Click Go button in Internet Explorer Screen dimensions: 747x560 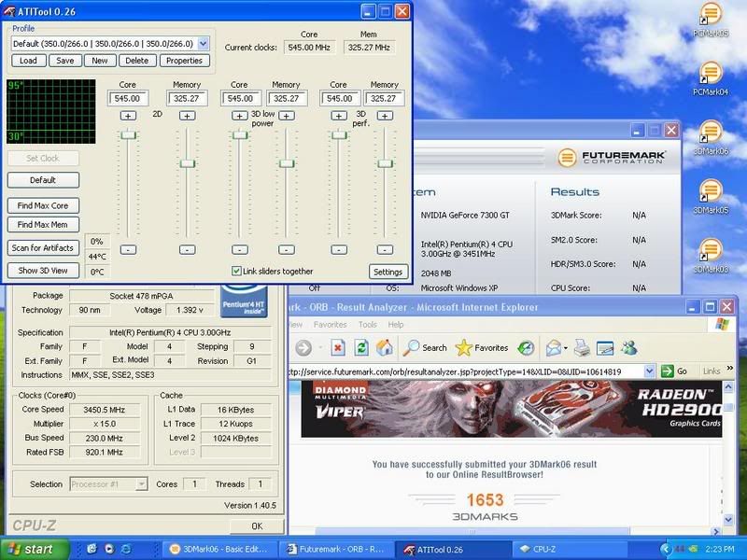click(x=674, y=371)
